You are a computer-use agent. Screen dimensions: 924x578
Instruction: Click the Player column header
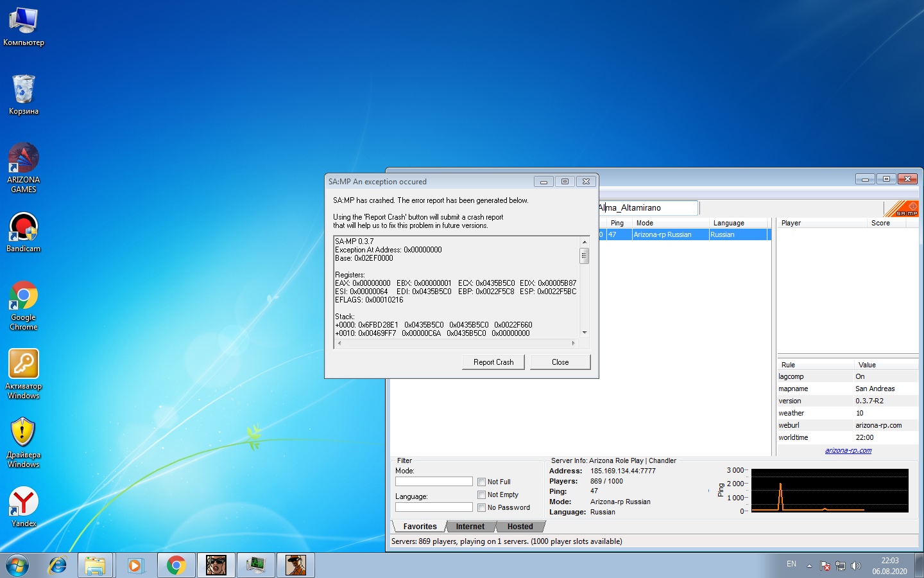point(821,223)
